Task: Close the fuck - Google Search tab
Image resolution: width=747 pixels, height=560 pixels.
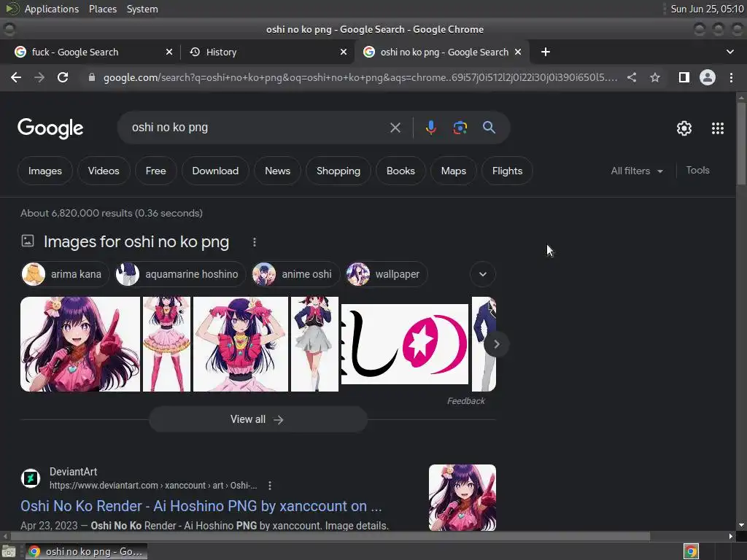Action: [x=169, y=52]
